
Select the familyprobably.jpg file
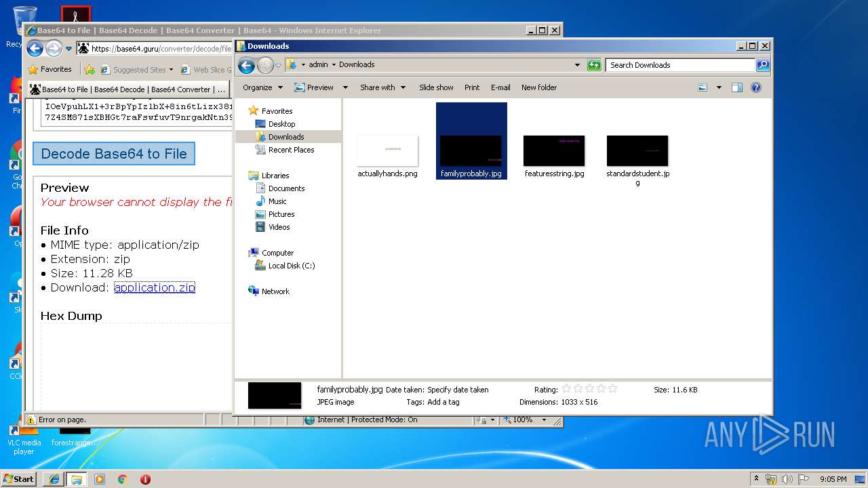click(471, 141)
